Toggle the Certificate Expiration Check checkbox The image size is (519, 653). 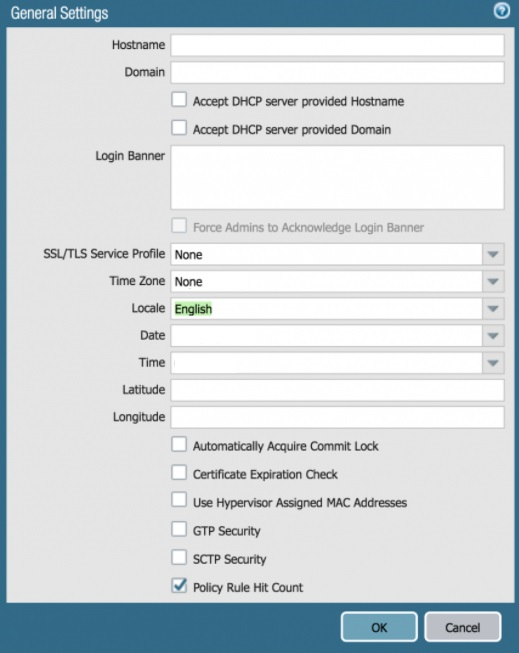(x=179, y=473)
